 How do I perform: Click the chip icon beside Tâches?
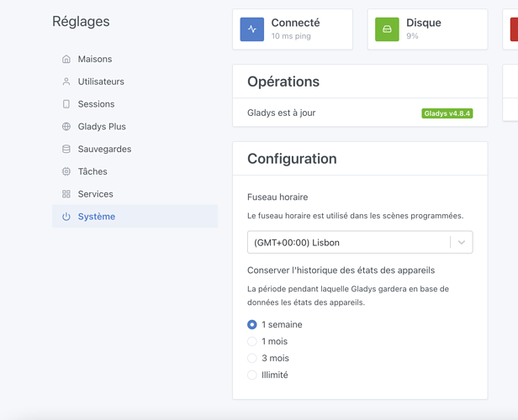click(66, 171)
